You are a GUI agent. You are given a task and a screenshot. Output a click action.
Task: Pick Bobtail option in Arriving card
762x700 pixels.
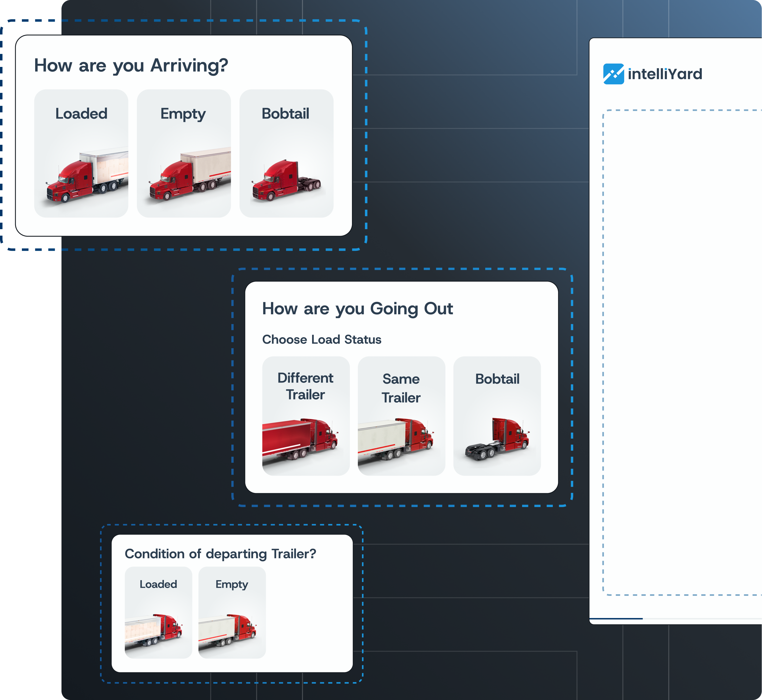click(x=286, y=114)
